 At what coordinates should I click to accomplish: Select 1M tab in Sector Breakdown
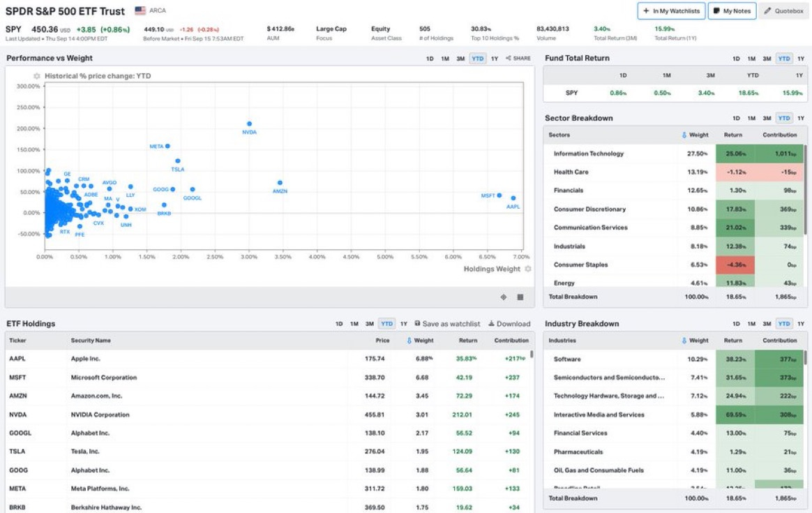pyautogui.click(x=751, y=118)
